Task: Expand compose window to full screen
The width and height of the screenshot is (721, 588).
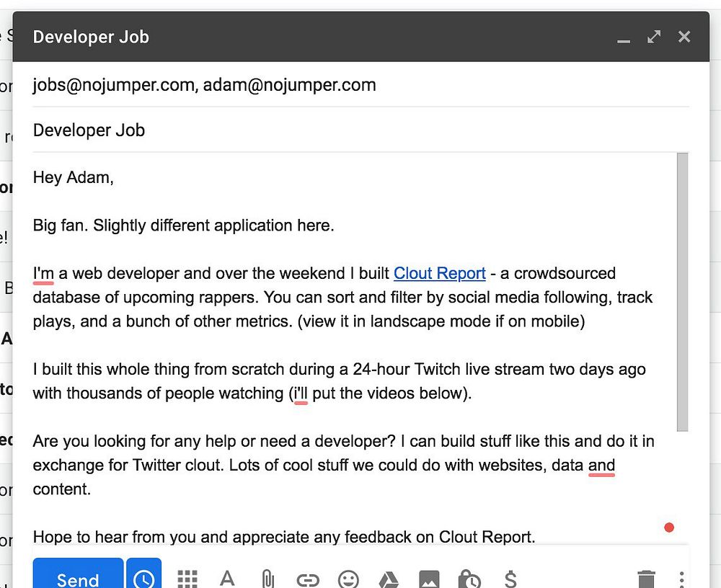Action: (654, 37)
